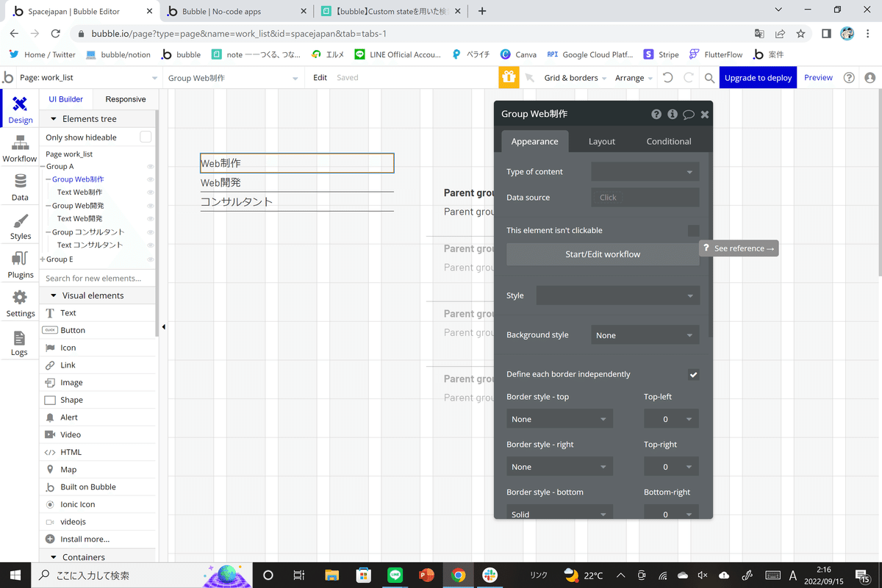Click the Start/Edit workflow button
The image size is (882, 588).
coord(603,254)
